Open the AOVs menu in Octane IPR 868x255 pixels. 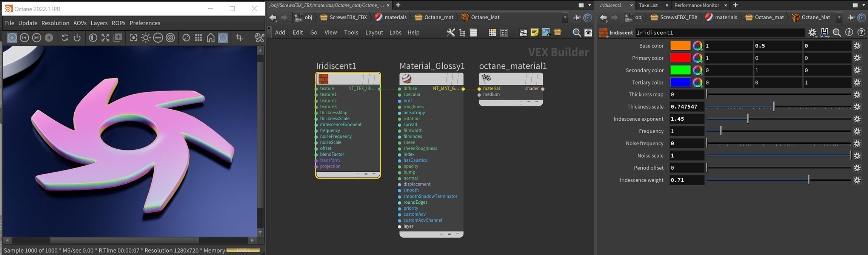[80, 23]
